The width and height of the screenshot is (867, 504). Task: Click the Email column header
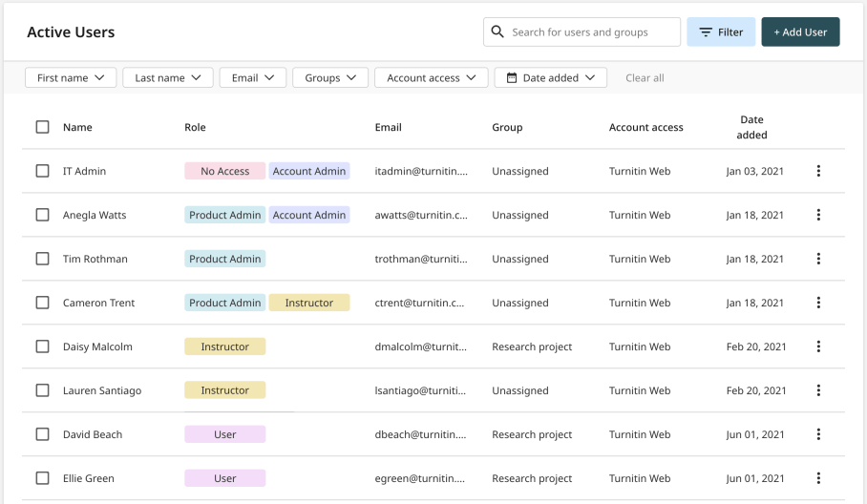click(x=388, y=127)
